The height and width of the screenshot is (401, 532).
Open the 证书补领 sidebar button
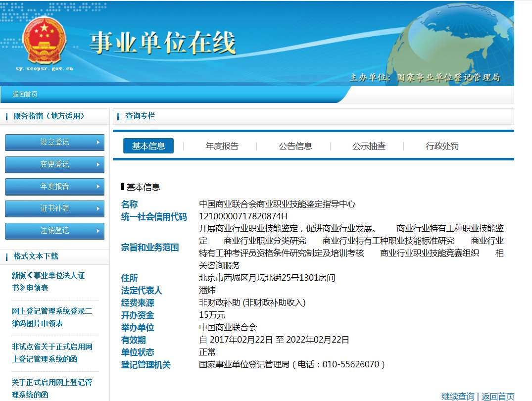point(54,208)
